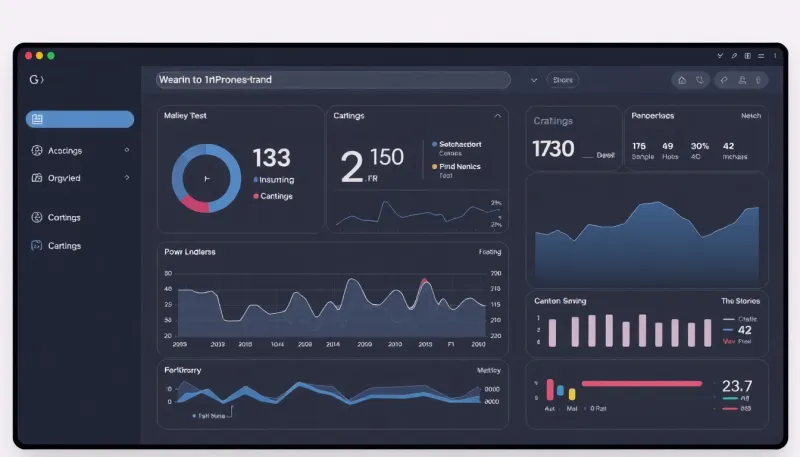Click the macOS green maximize window button
This screenshot has height=457, width=800.
51,56
